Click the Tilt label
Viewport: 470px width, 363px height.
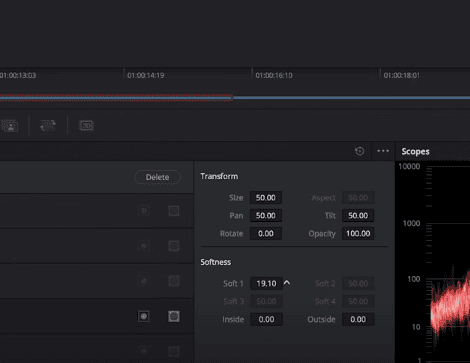[330, 216]
